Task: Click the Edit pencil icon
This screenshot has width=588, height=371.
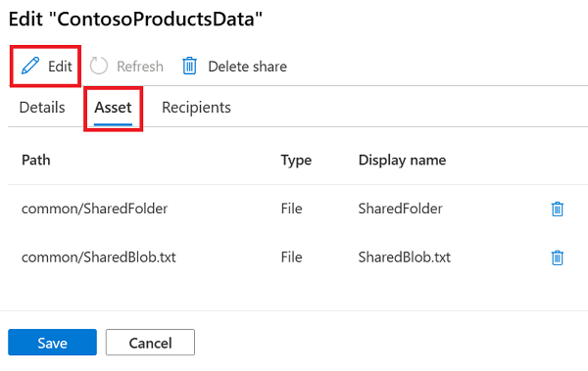Action: click(x=30, y=66)
